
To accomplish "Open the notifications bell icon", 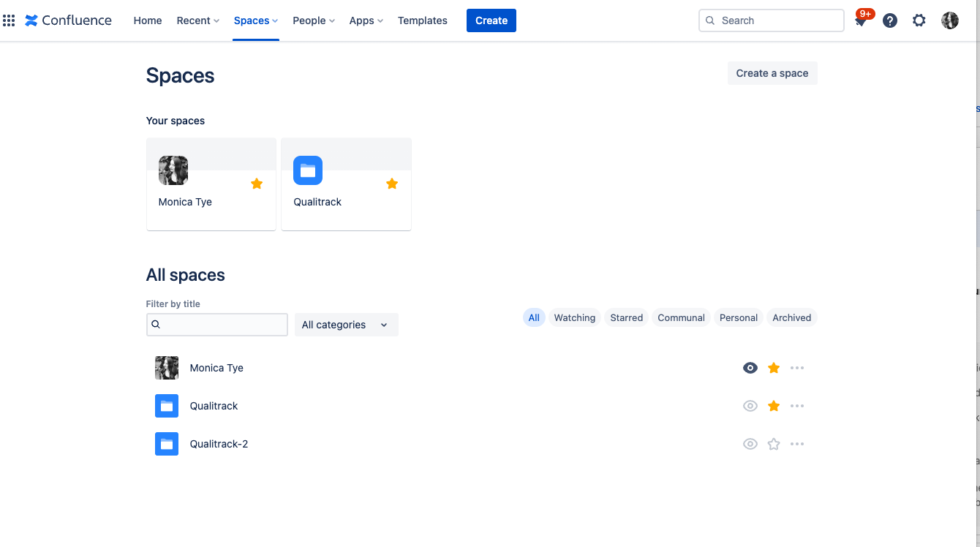I will (x=861, y=21).
